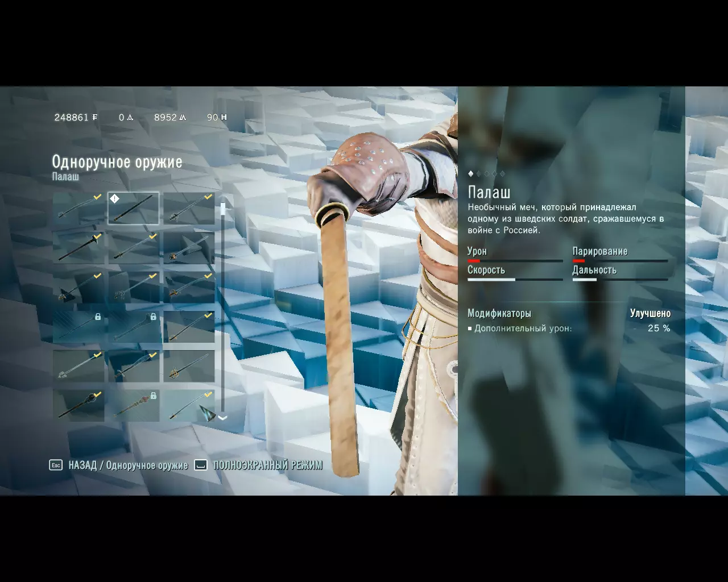Click the Дальность stat label
The height and width of the screenshot is (582, 728).
click(594, 270)
